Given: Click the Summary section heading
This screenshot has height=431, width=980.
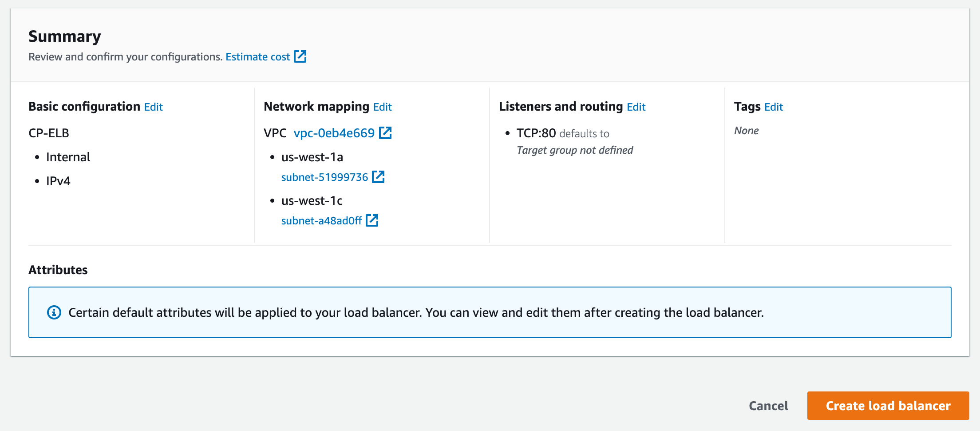Looking at the screenshot, I should pos(65,36).
